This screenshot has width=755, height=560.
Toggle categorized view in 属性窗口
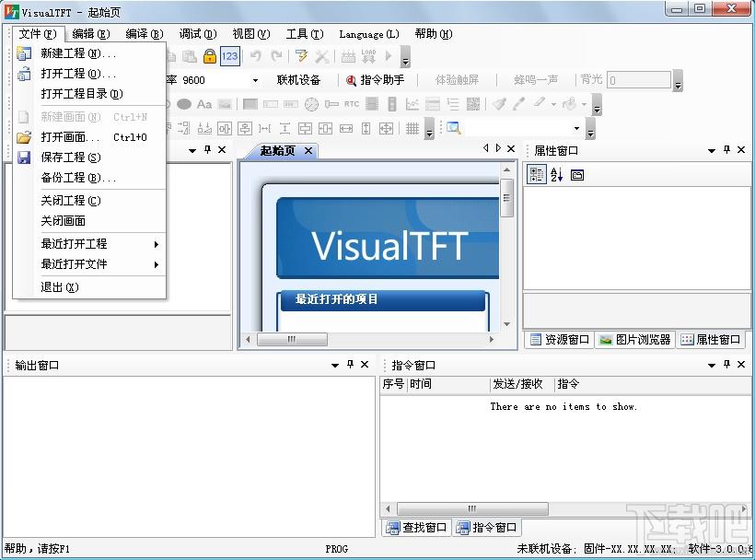(x=537, y=175)
